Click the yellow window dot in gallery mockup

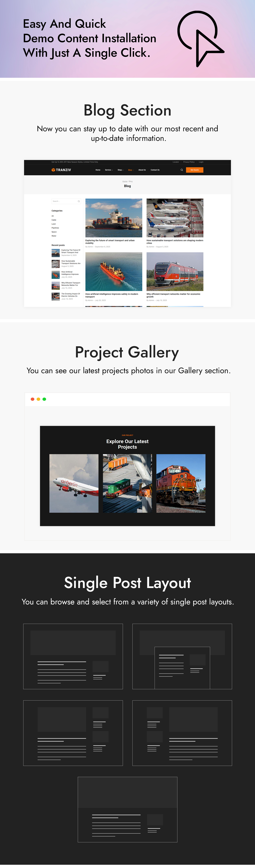pyautogui.click(x=38, y=399)
